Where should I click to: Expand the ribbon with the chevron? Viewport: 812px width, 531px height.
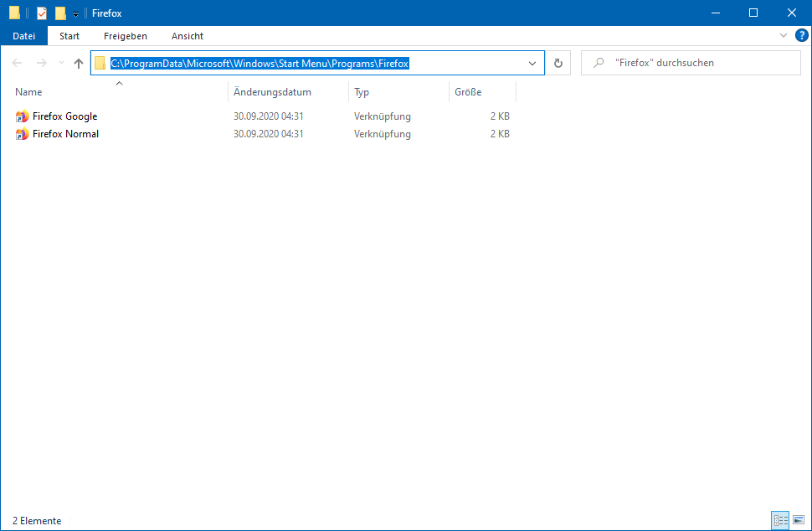pos(783,35)
